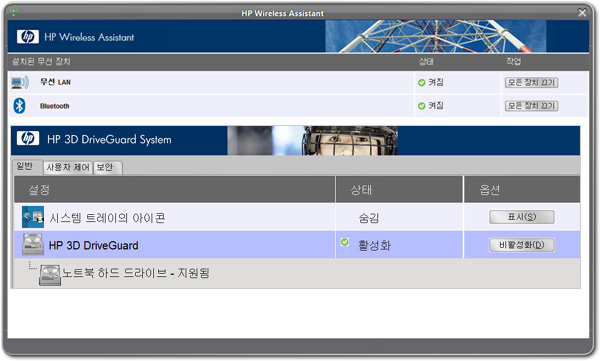The width and height of the screenshot is (600, 361).
Task: Click the green check next to 활성화
Action: 345,242
